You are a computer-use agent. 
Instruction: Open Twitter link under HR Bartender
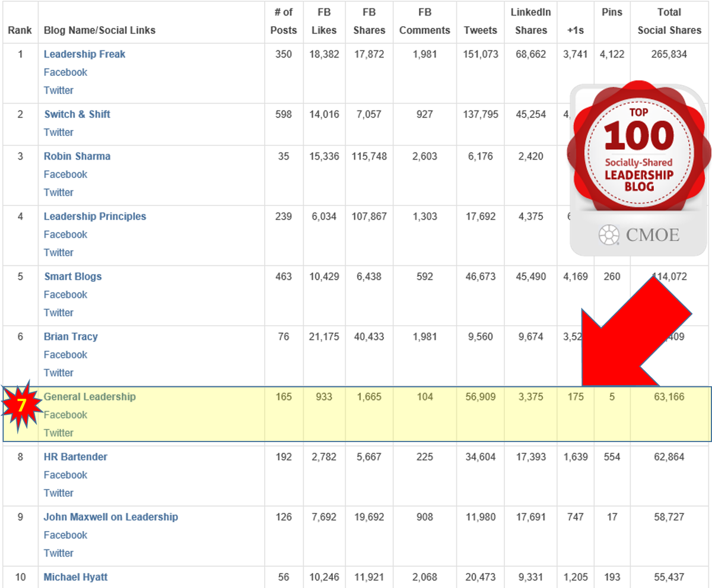click(x=59, y=492)
